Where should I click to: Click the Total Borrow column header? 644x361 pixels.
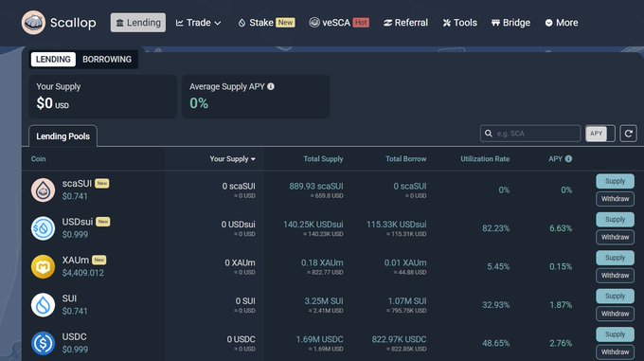click(405, 159)
